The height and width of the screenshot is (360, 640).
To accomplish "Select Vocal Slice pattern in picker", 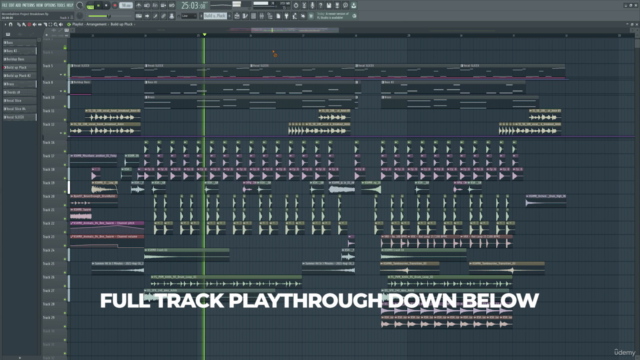I will 19,100.
